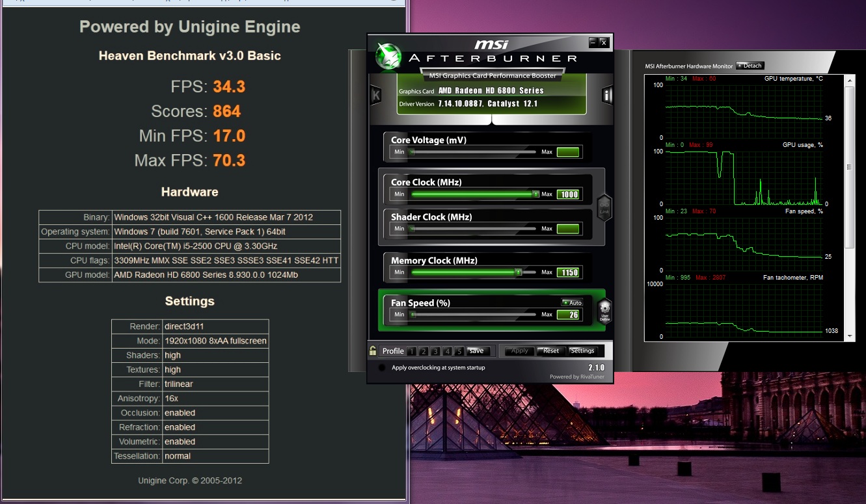866x504 pixels.
Task: Enable Apply overclocking at system startup
Action: (x=383, y=367)
